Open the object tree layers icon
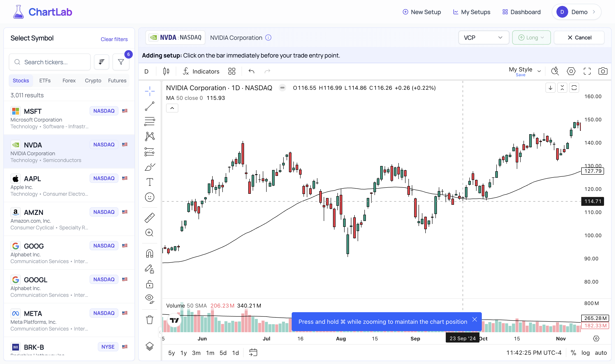The width and height of the screenshot is (615, 364). tap(149, 346)
